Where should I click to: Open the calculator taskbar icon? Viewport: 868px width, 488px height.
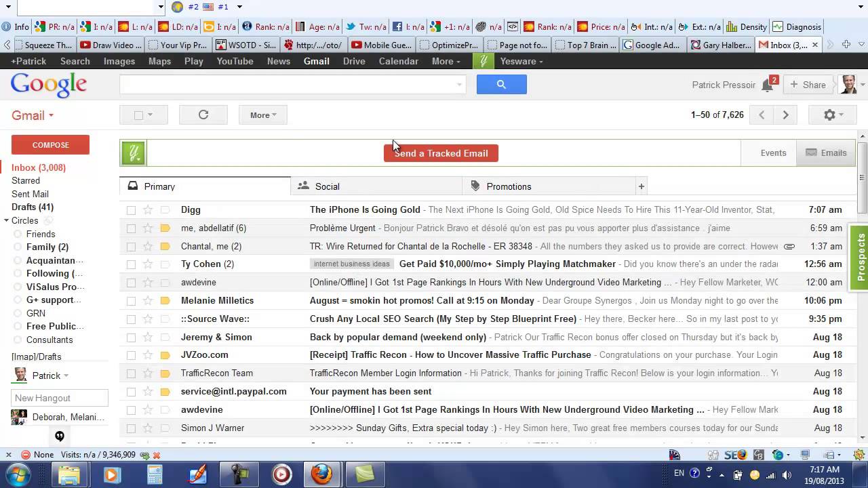[155, 474]
